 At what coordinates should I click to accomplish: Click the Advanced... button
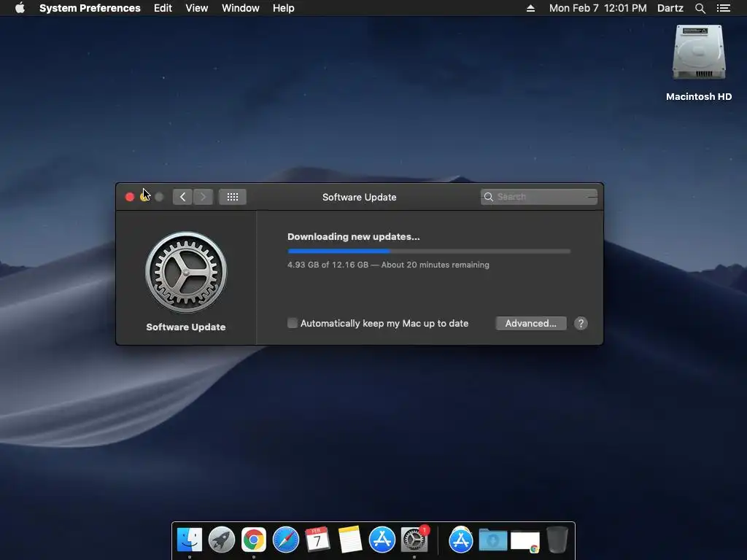pyautogui.click(x=531, y=323)
